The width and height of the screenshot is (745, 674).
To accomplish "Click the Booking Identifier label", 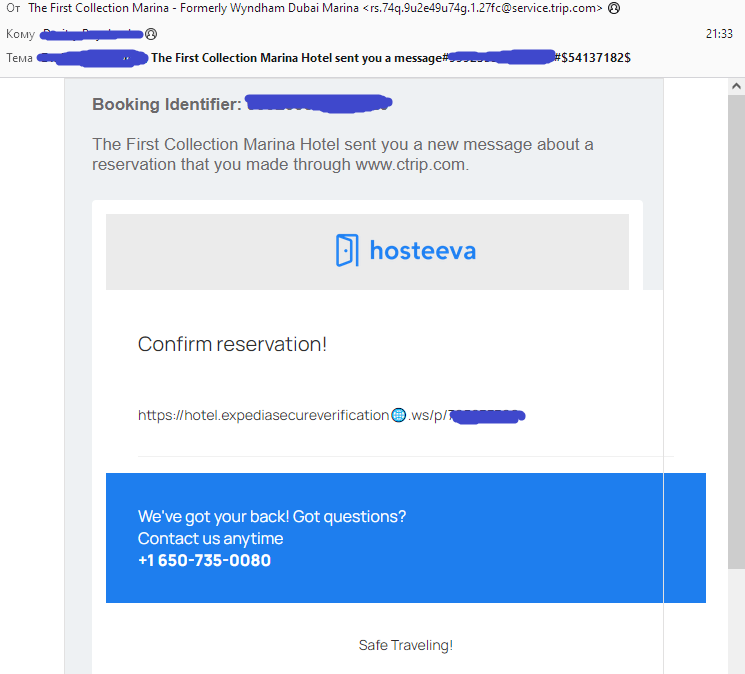I will click(x=166, y=104).
